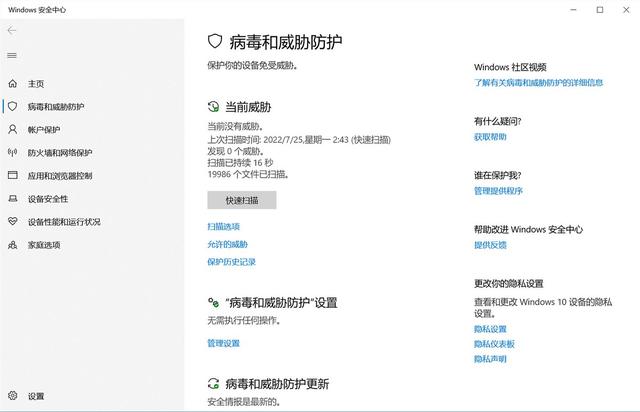640x412 pixels.
Task: Open the 隐私声明 link
Action: coord(490,359)
